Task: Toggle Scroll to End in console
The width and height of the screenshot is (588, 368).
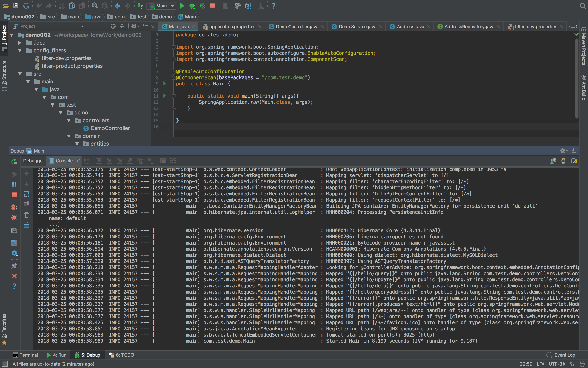Action: pos(27,204)
